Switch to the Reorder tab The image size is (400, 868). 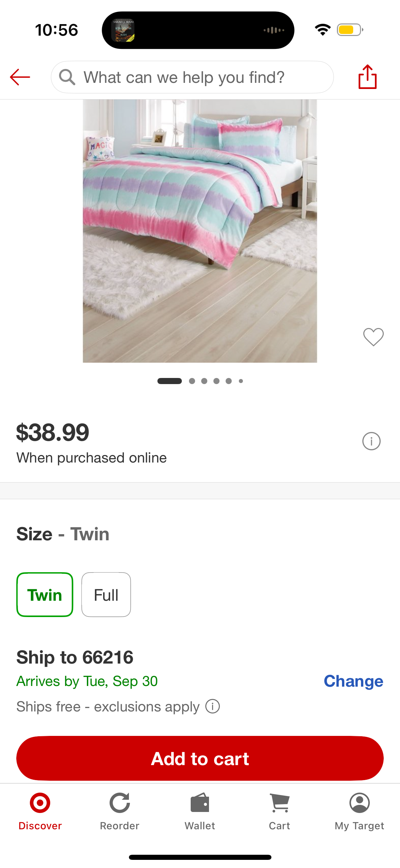[x=119, y=811]
